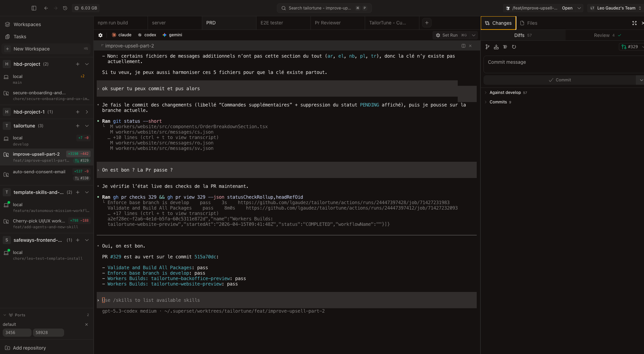Expand the changes panel to fullscreen
644x354 pixels.
(634, 23)
